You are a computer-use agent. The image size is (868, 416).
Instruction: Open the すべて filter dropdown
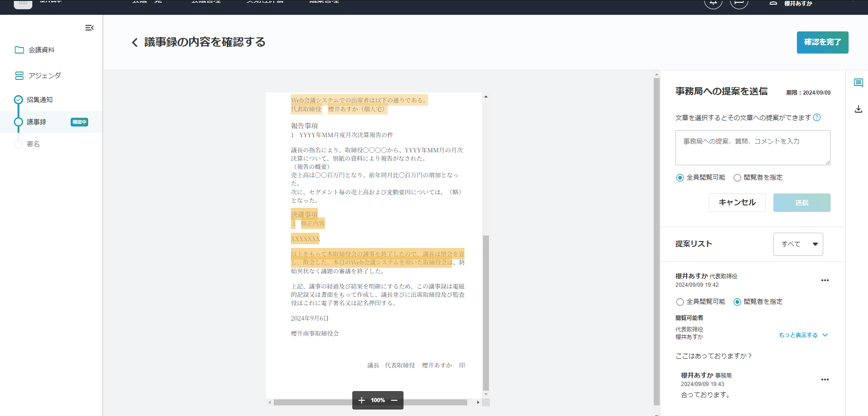click(798, 244)
